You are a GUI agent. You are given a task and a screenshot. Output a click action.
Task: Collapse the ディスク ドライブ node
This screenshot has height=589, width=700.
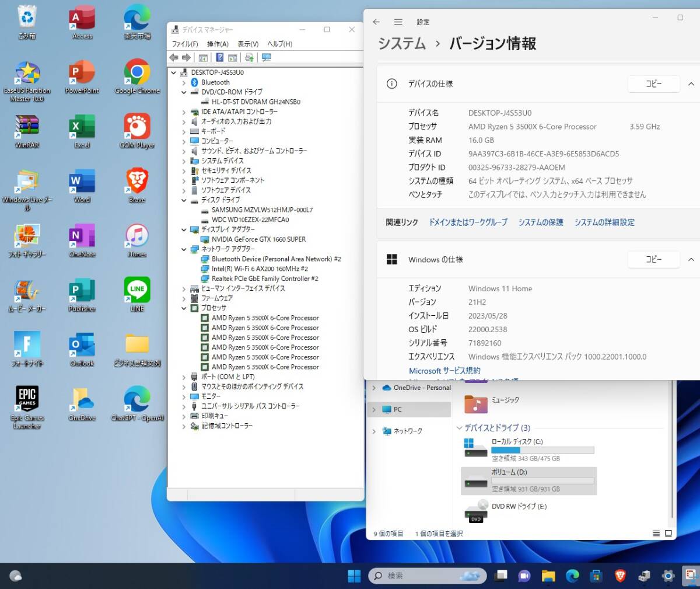click(x=184, y=200)
